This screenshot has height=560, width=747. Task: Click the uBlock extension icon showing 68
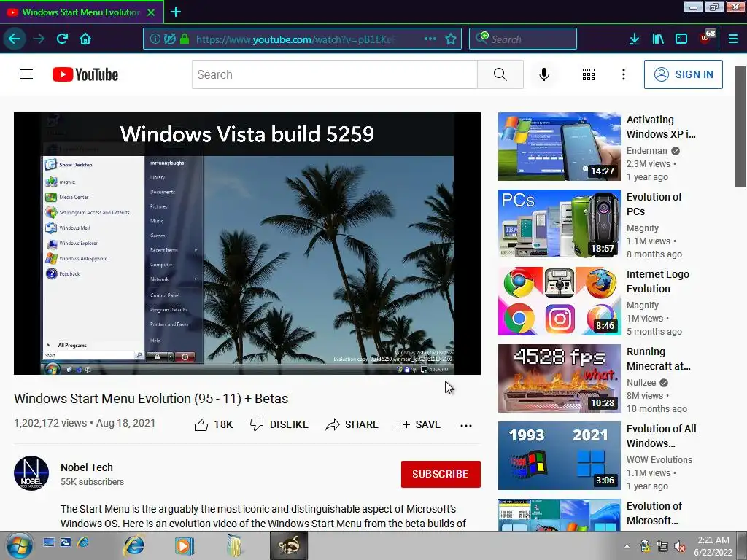coord(708,38)
